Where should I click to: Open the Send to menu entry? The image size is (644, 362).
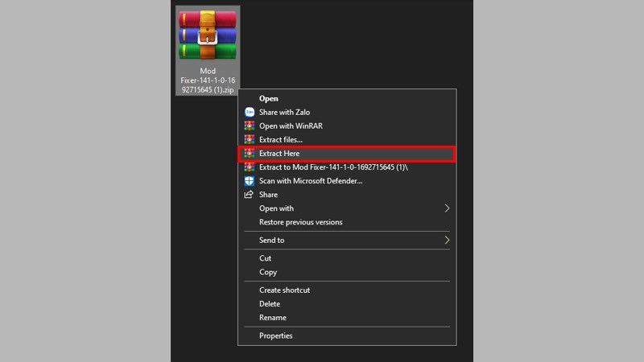coord(347,240)
